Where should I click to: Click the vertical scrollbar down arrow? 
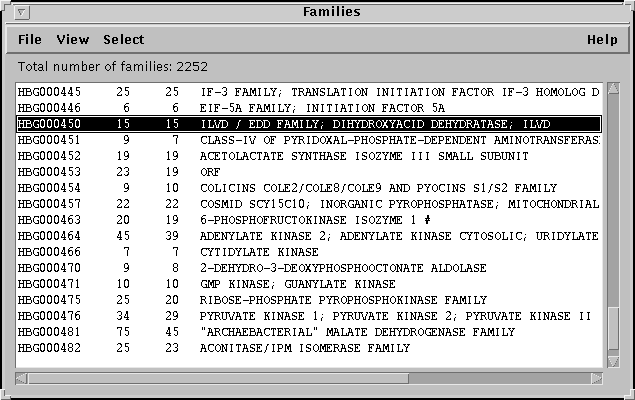tap(614, 363)
